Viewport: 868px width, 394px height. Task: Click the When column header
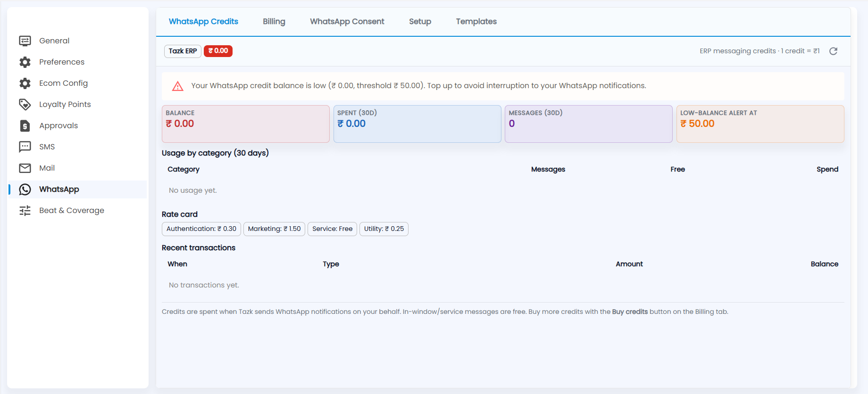pyautogui.click(x=177, y=264)
